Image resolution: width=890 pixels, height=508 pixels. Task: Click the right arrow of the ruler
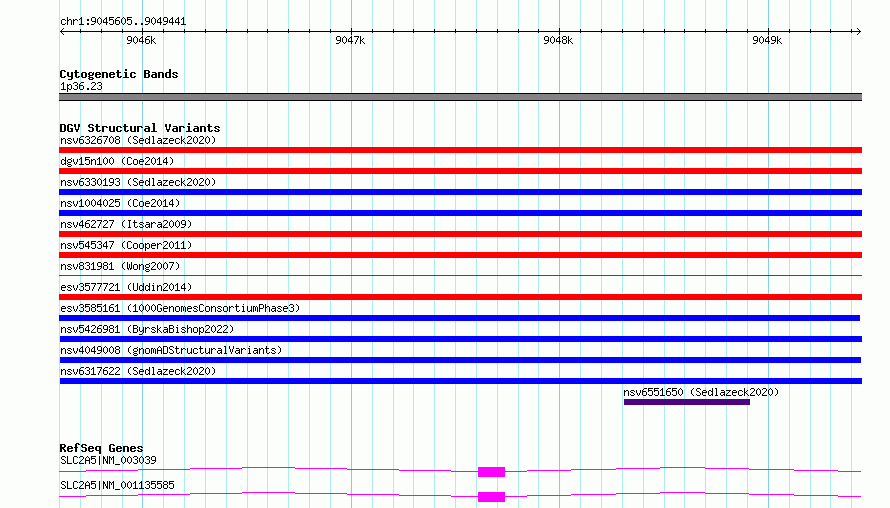pyautogui.click(x=858, y=31)
